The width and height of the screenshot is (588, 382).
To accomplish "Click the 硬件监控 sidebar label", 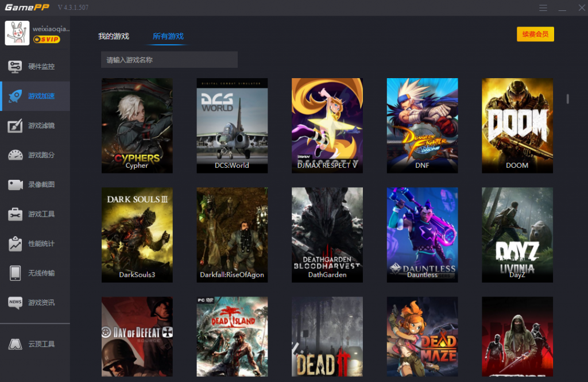I will [41, 67].
